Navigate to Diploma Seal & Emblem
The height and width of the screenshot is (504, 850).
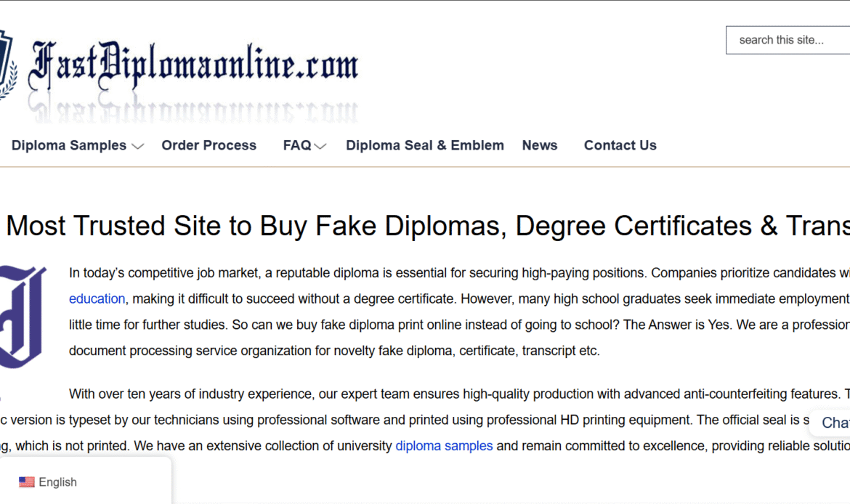424,145
